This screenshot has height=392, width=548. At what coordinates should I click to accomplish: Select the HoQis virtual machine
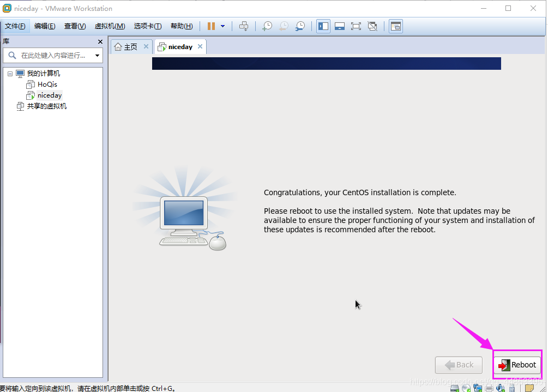click(x=47, y=84)
